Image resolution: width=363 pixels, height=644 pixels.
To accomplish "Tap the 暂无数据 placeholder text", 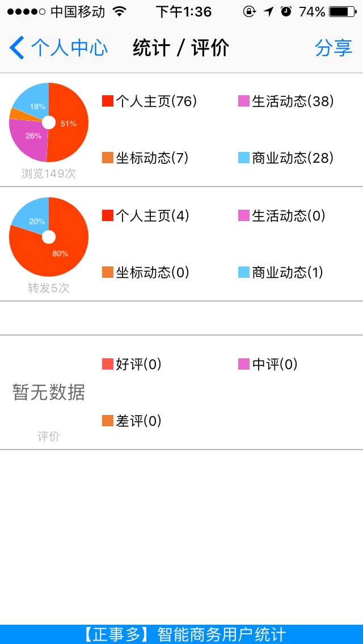I will [49, 392].
